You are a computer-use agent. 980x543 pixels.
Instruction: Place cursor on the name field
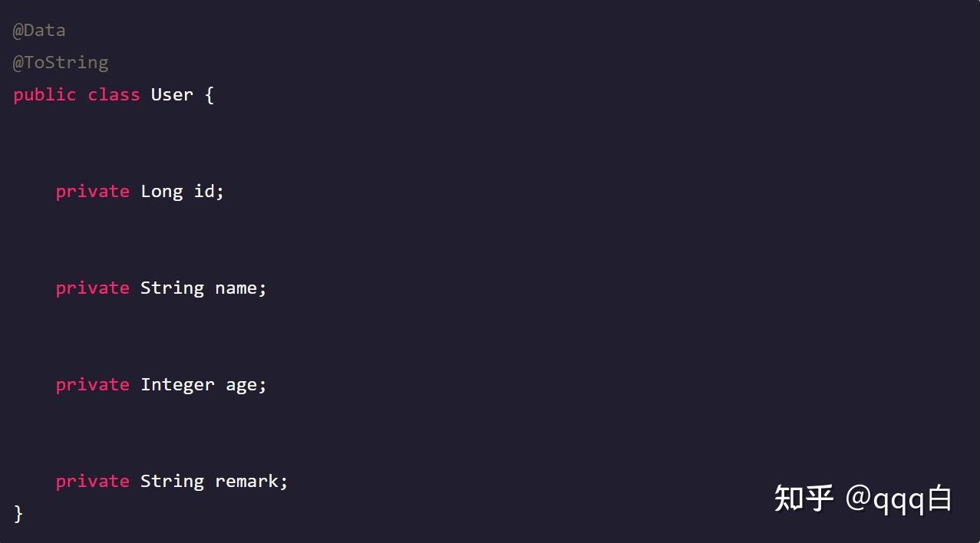236,288
